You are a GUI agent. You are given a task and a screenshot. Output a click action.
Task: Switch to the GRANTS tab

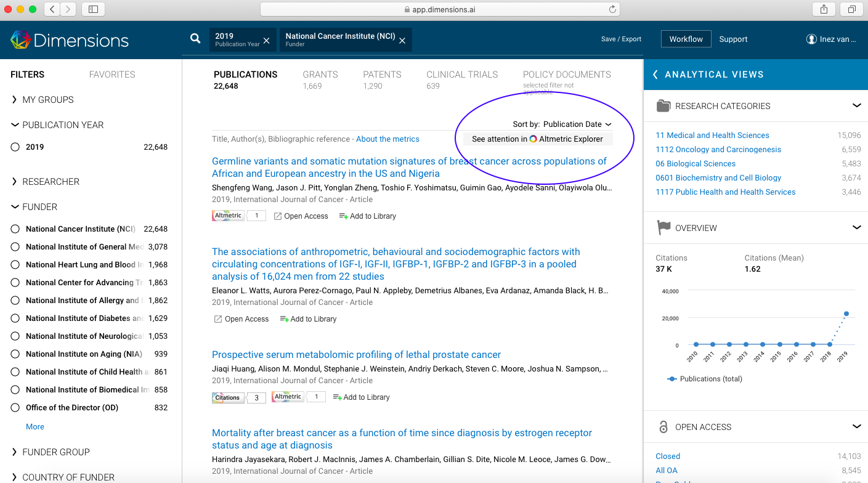pos(320,74)
